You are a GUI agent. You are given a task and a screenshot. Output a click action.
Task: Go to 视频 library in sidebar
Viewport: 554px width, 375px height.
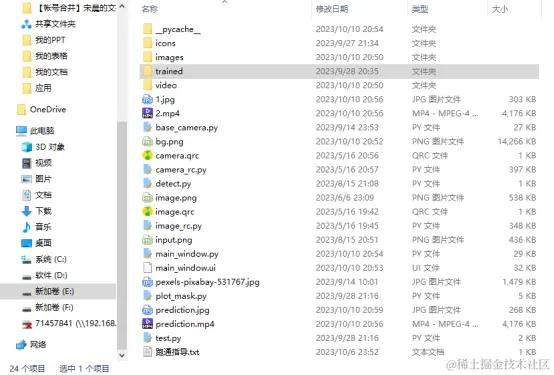[x=43, y=163]
